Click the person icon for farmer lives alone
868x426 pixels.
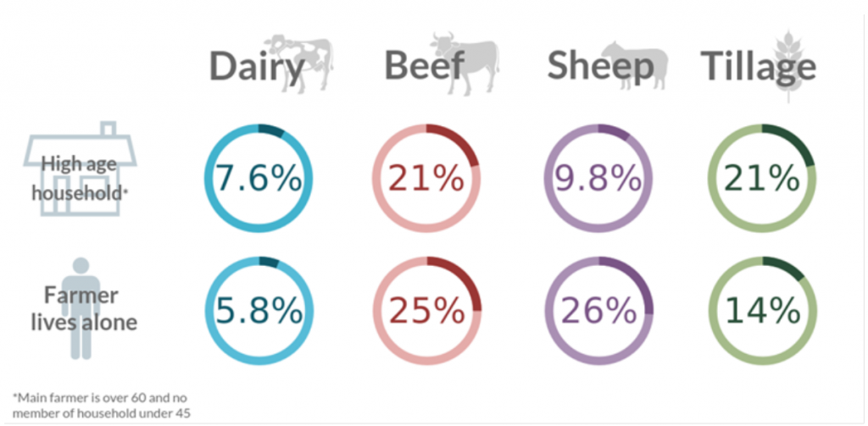pos(82,307)
